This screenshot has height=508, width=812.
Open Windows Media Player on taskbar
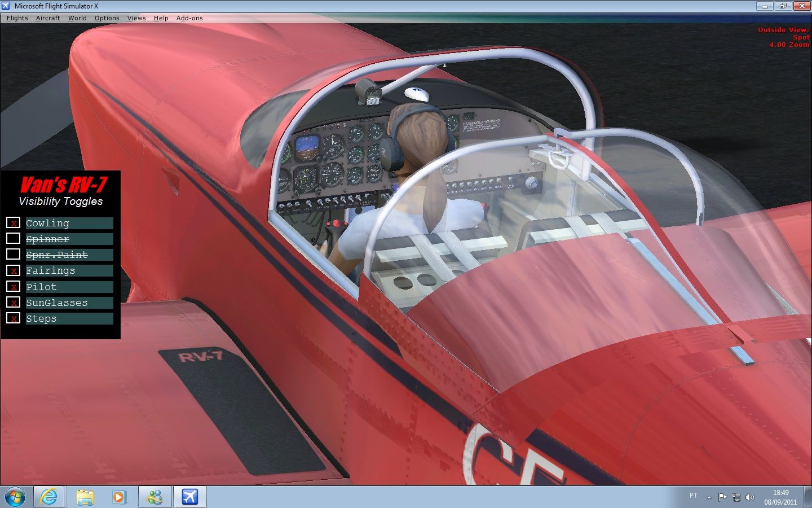pyautogui.click(x=119, y=497)
